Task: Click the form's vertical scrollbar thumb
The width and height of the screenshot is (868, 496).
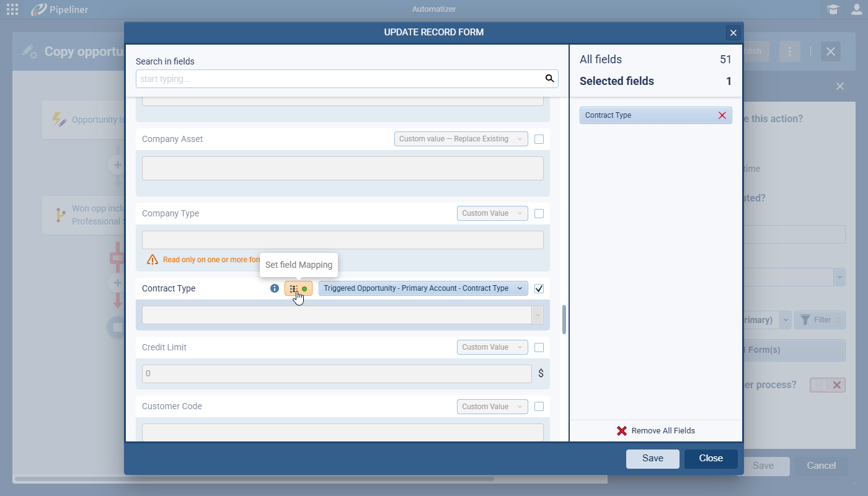Action: coord(564,319)
